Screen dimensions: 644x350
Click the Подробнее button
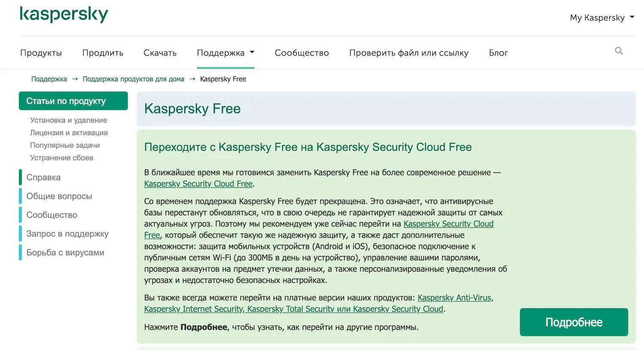(x=574, y=322)
